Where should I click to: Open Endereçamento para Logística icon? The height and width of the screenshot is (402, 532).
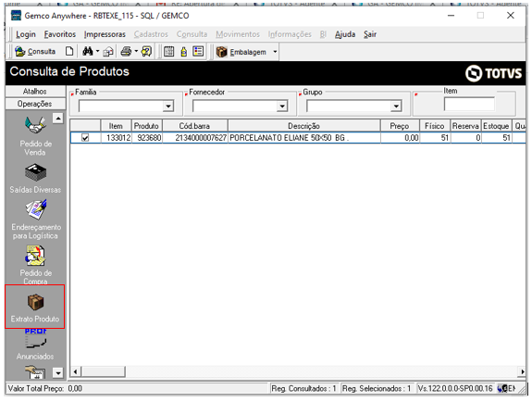pos(36,209)
